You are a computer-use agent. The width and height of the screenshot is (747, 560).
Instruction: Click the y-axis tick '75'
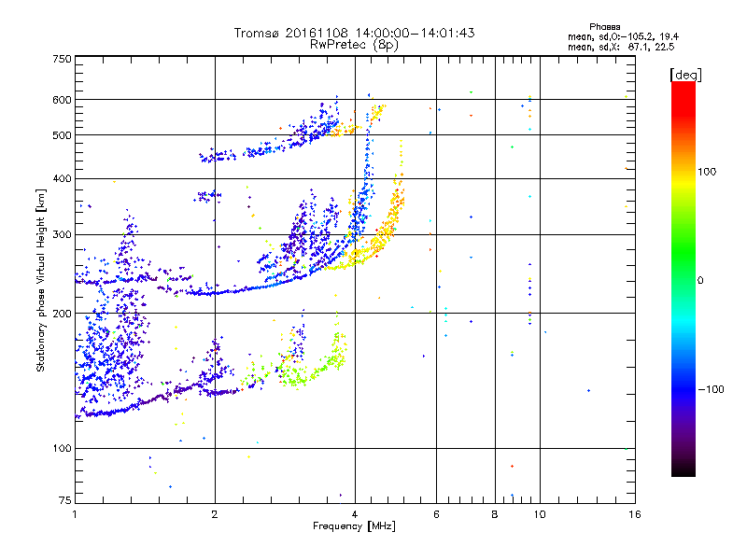64,500
